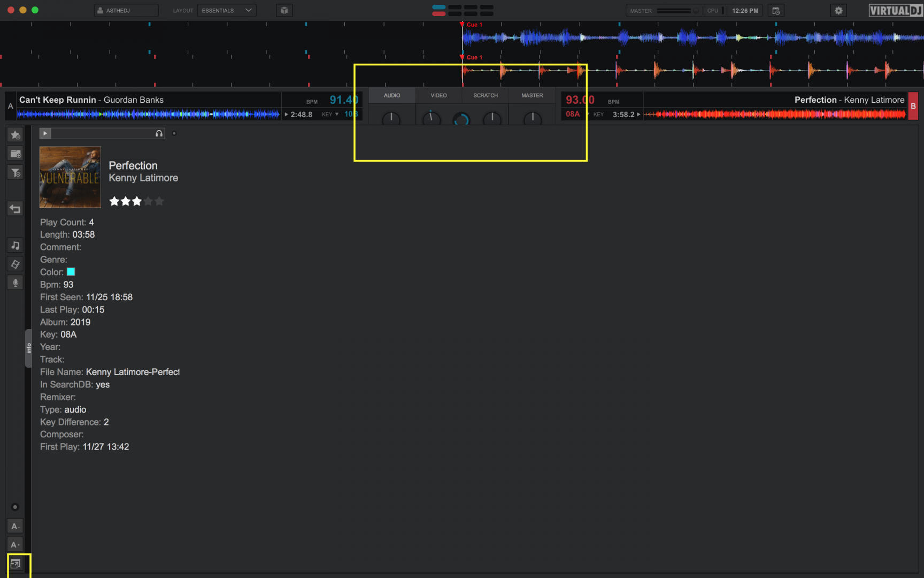Click the 08A key value on deck B
The image size is (924, 578).
pyautogui.click(x=573, y=114)
